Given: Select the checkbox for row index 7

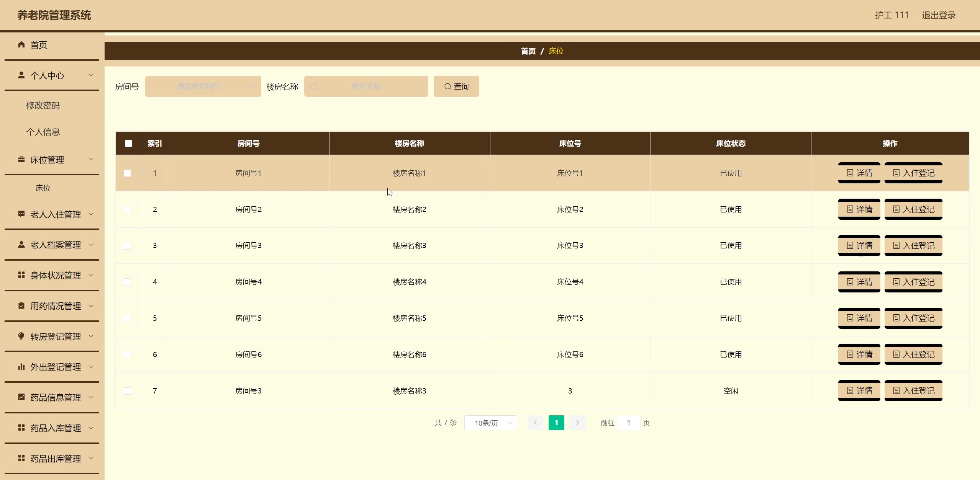Looking at the screenshot, I should point(128,391).
